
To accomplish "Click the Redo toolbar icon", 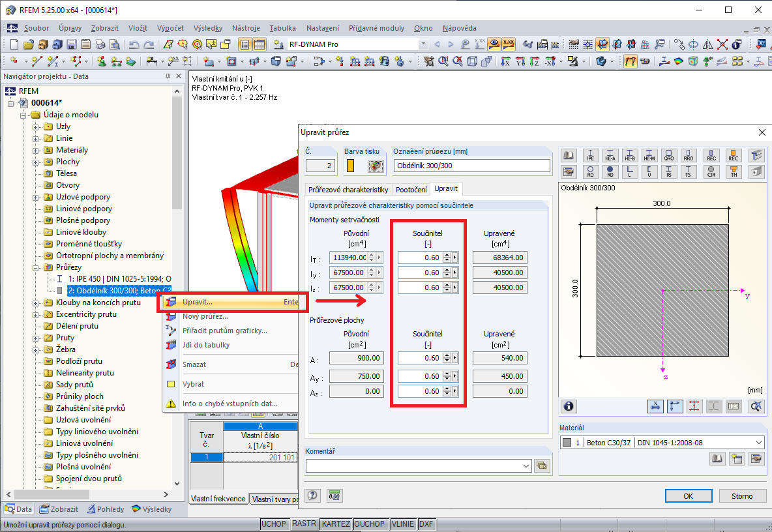I will tap(148, 44).
